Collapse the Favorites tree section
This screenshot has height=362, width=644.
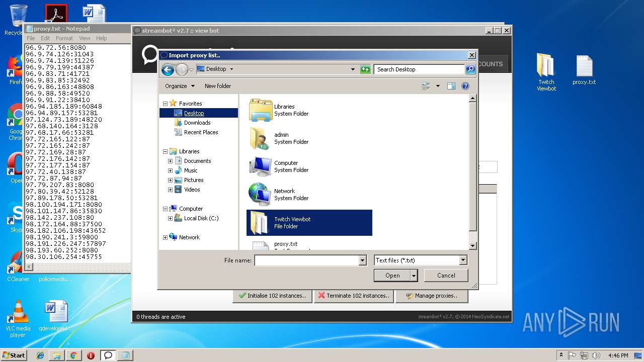pos(165,104)
